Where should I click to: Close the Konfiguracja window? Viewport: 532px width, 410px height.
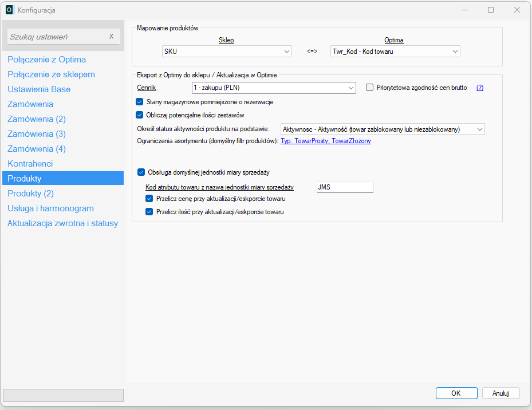517,10
